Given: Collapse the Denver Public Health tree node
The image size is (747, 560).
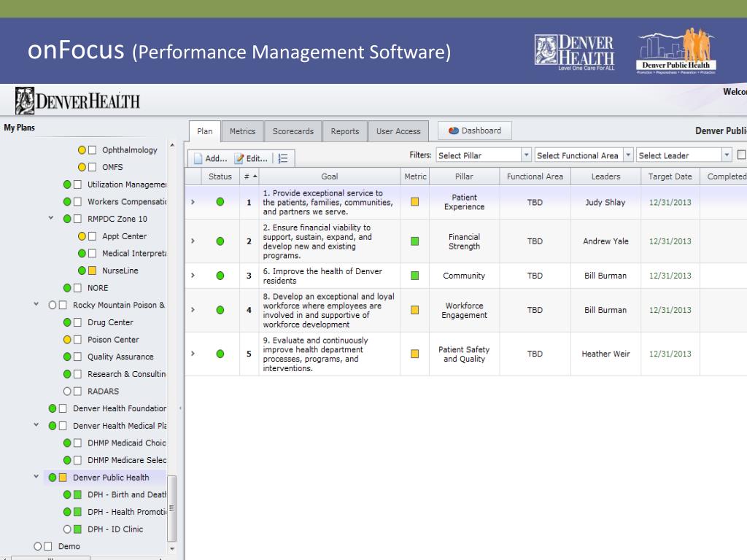Looking at the screenshot, I should click(x=36, y=476).
